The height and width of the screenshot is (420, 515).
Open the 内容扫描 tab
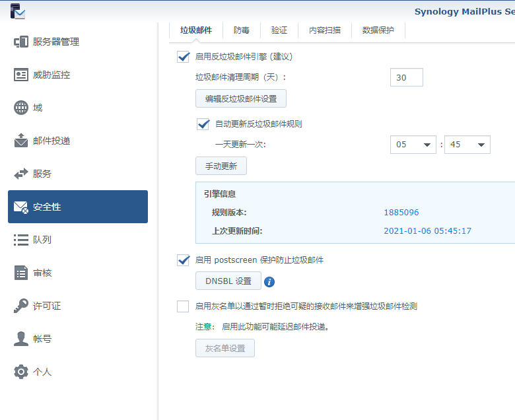325,30
